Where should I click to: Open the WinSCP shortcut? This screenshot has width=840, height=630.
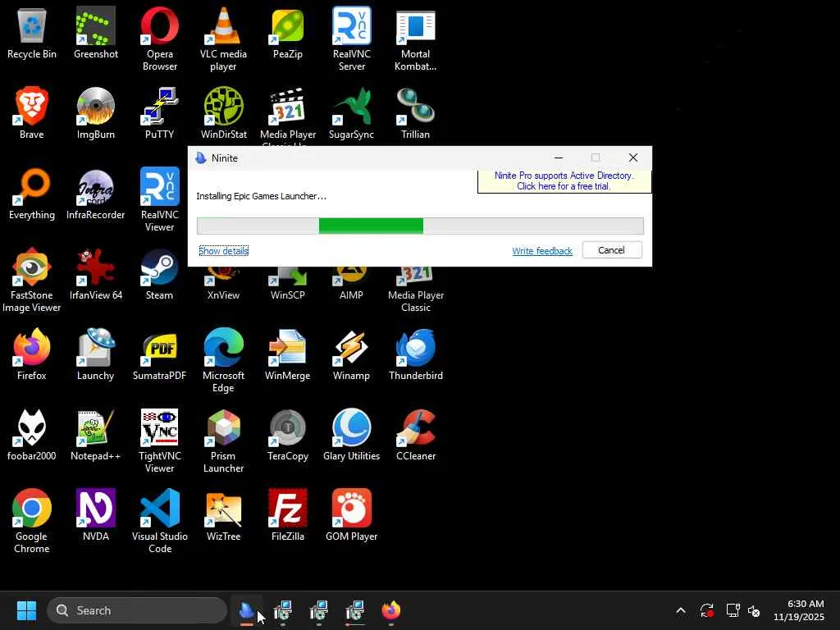pos(288,284)
